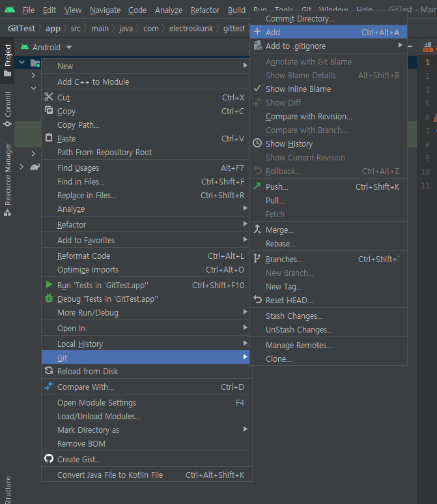This screenshot has width=437, height=504.
Task: Click the Reload from Disk icon
Action: pyautogui.click(x=49, y=370)
